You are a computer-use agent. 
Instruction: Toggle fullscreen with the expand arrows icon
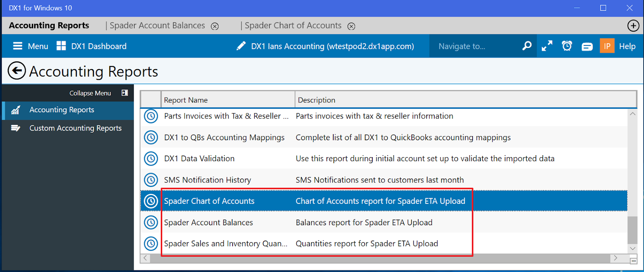pyautogui.click(x=547, y=46)
